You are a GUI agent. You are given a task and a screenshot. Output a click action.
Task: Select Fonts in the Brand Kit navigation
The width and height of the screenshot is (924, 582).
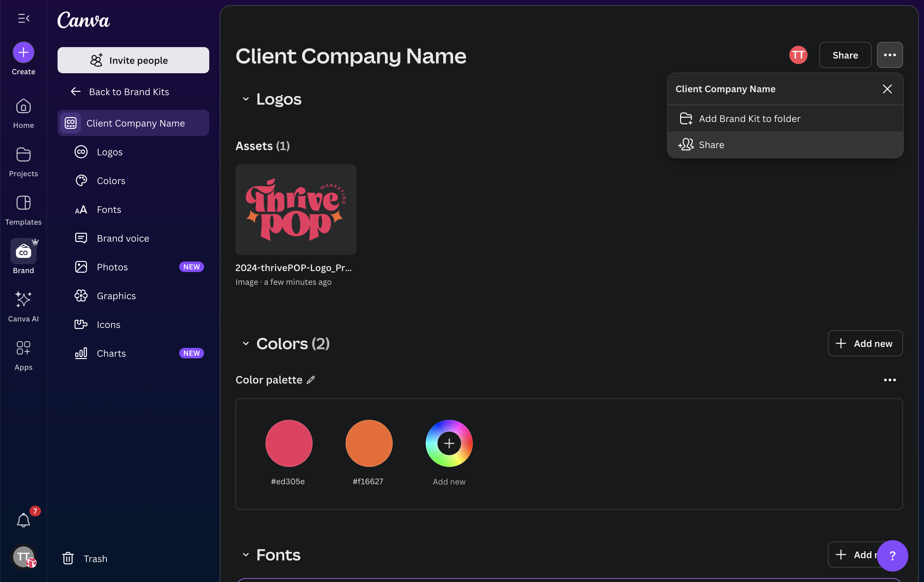(x=133, y=210)
